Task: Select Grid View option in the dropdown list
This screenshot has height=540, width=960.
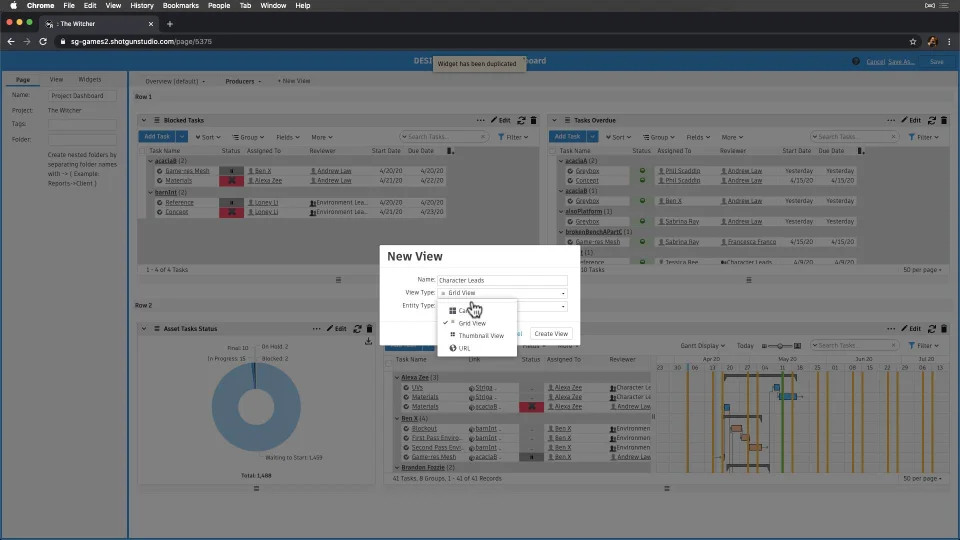Action: [x=472, y=323]
